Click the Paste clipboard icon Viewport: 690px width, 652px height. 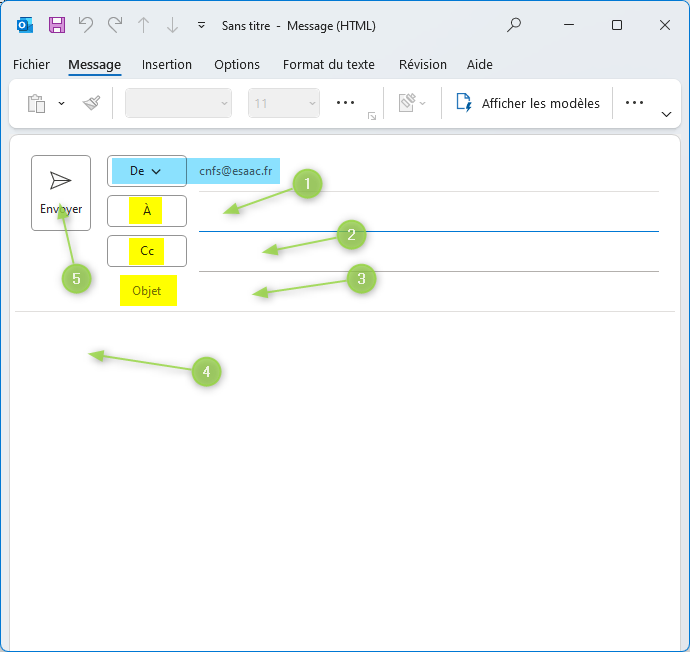[x=37, y=103]
